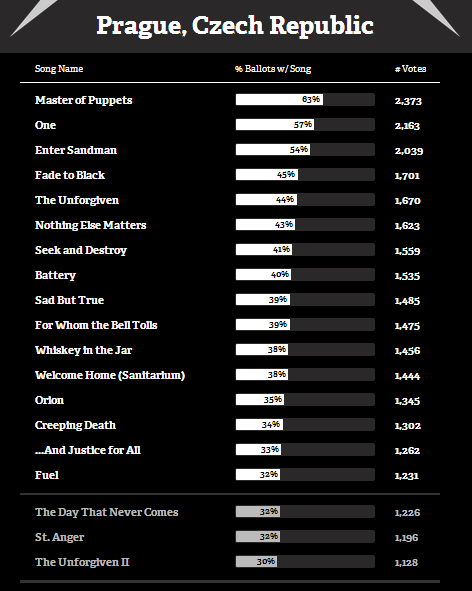The image size is (472, 591).
Task: Select the Creeping Death song row
Action: tap(230, 425)
